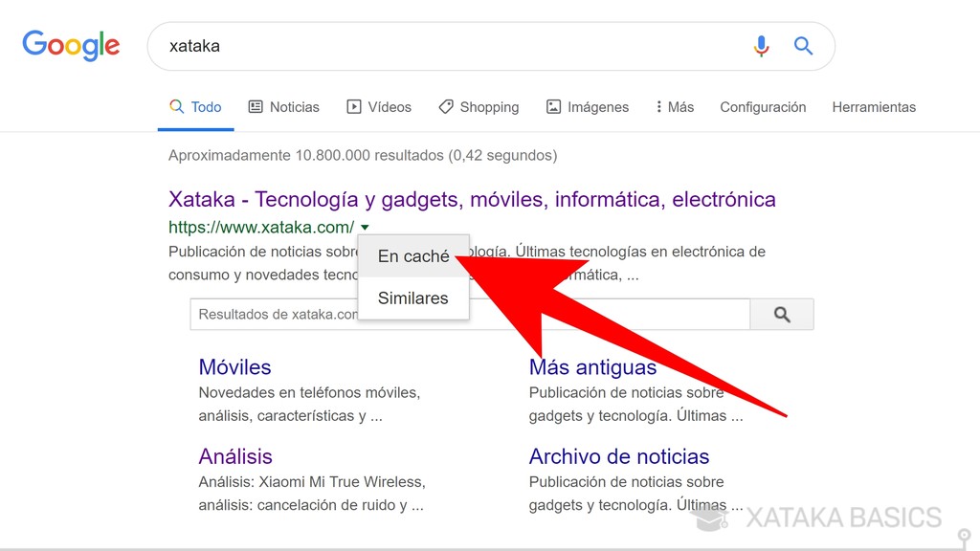Screen dimensions: 980x551
Task: Open the dropdown arrow next to xataka.com URL
Action: pyautogui.click(x=365, y=228)
